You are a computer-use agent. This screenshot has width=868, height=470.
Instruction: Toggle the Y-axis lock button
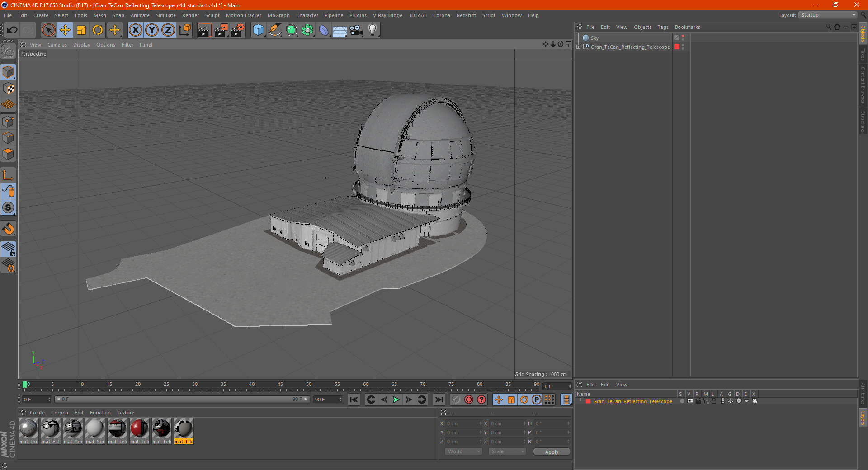tap(152, 30)
